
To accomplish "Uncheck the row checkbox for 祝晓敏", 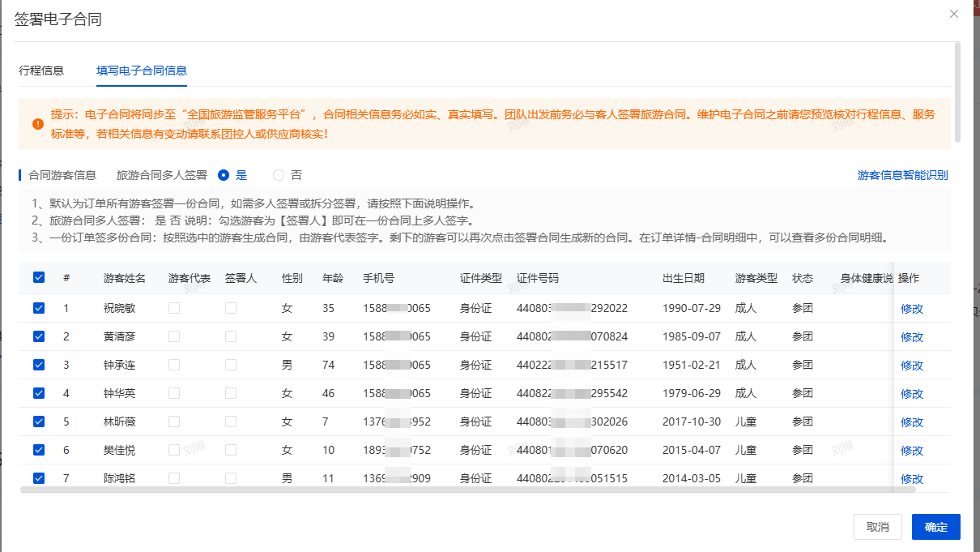I will pos(39,308).
